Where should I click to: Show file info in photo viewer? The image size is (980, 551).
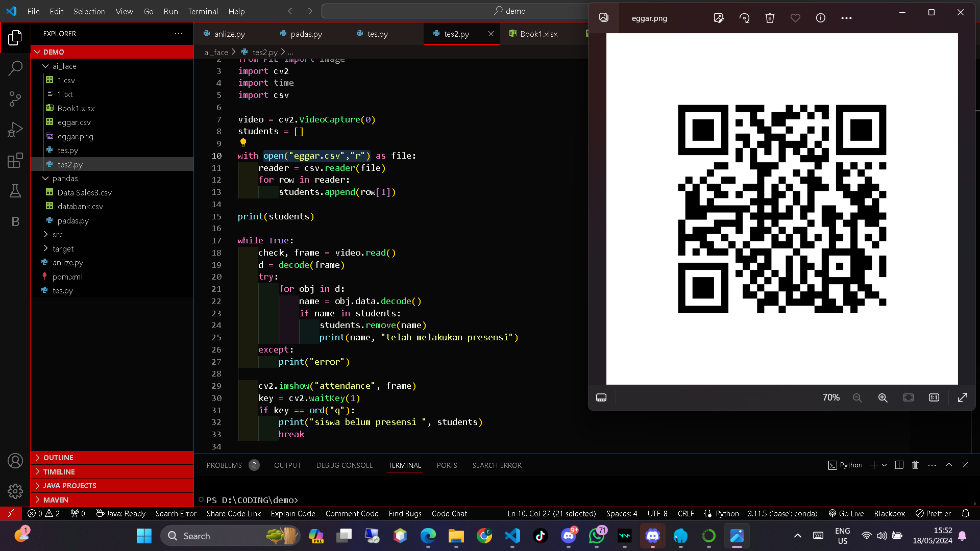(821, 18)
